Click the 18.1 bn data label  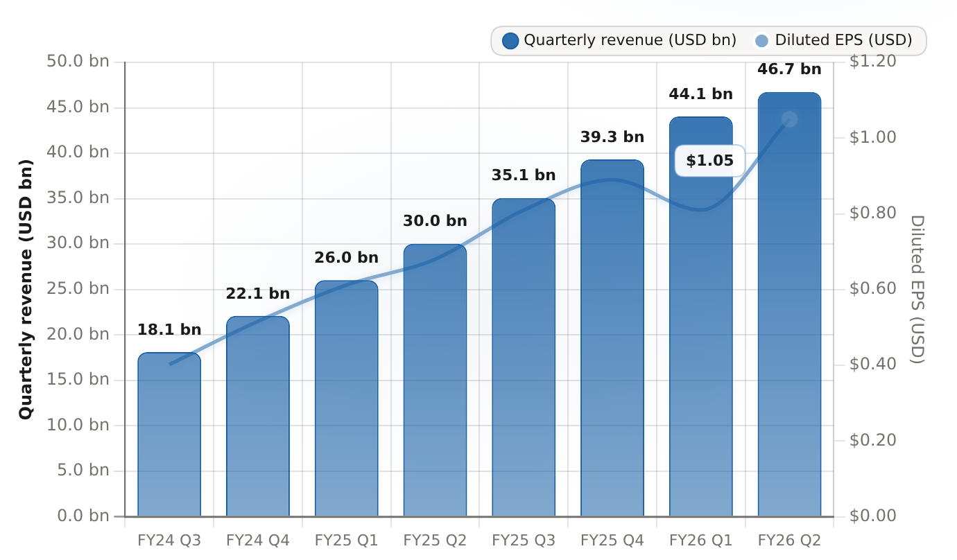pos(169,330)
